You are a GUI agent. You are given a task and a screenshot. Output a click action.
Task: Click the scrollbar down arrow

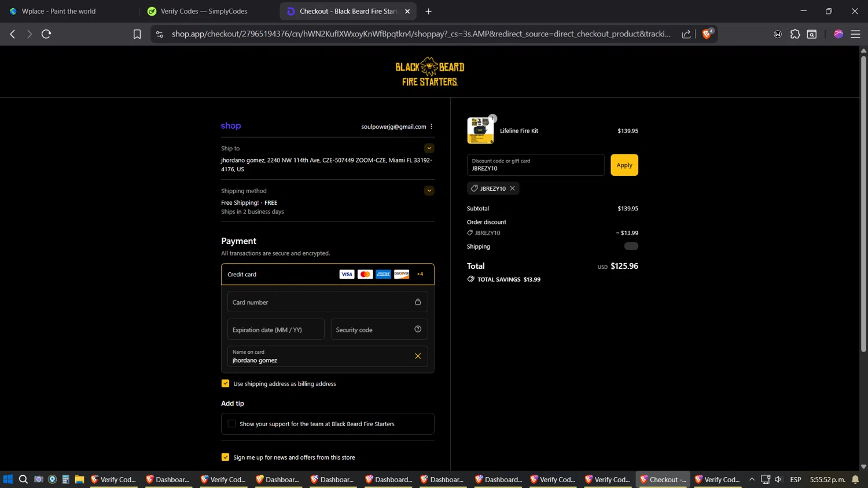tap(863, 467)
